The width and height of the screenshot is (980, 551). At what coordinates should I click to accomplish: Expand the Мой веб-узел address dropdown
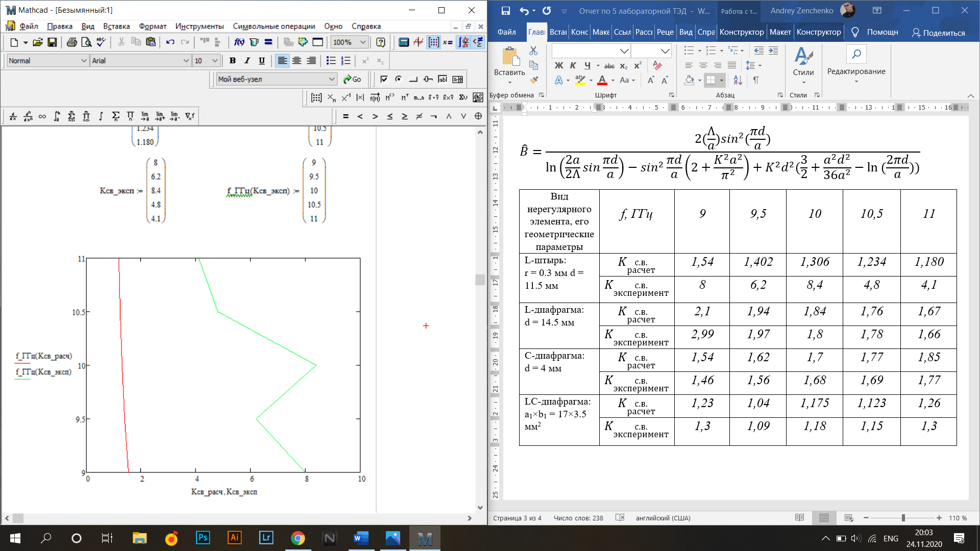[332, 79]
